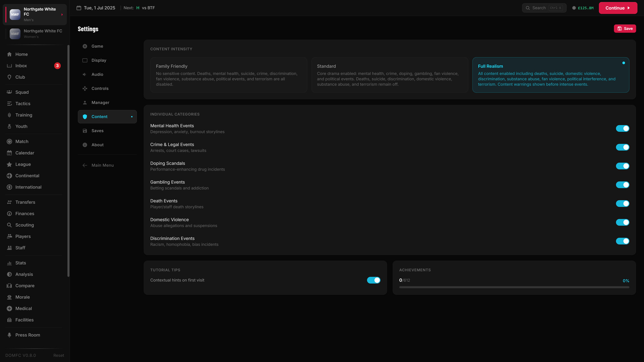Open the Press Room icon
The width and height of the screenshot is (644, 362).
(10, 335)
